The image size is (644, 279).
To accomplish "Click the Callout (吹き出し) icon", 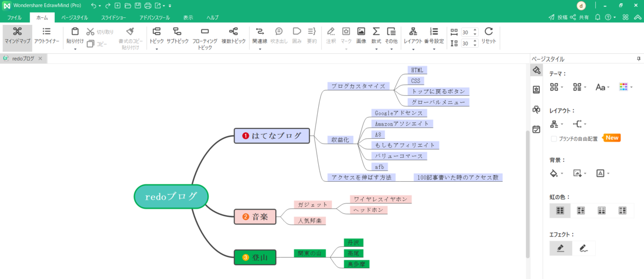I will click(x=279, y=32).
